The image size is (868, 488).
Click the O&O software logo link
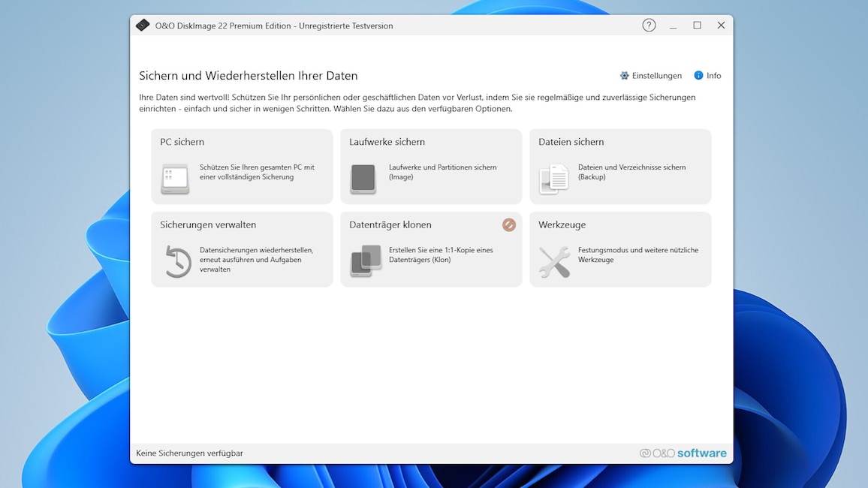coord(683,453)
